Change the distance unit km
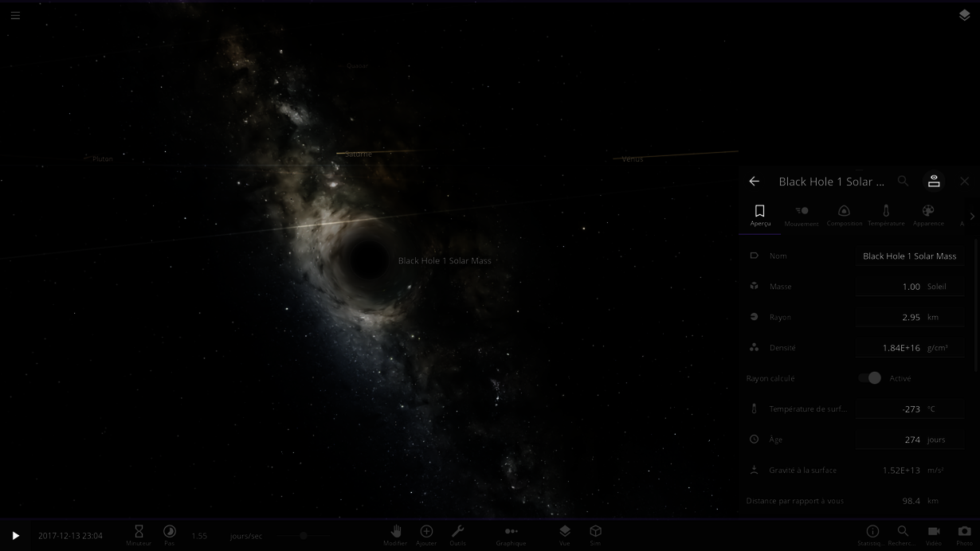The image size is (980, 551). [x=933, y=501]
